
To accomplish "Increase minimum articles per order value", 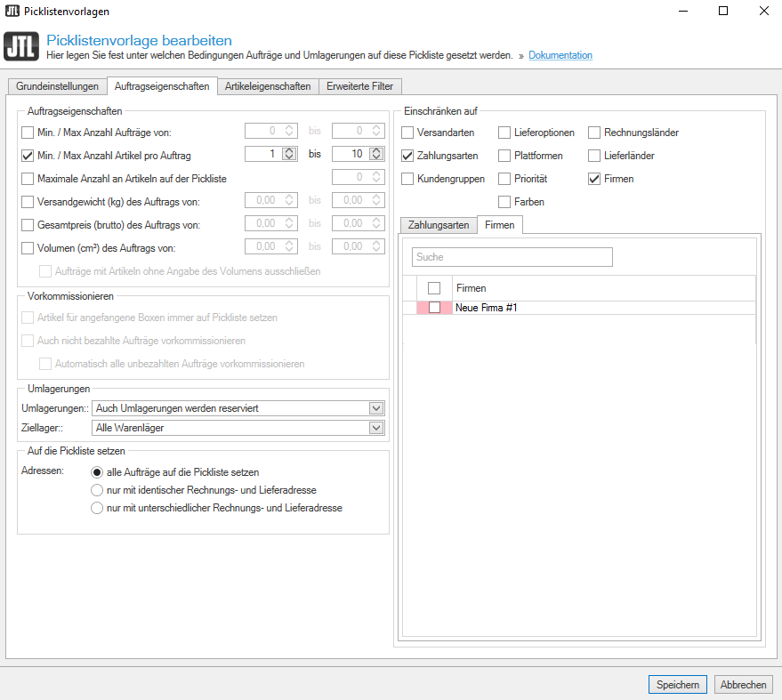I will tap(289, 151).
